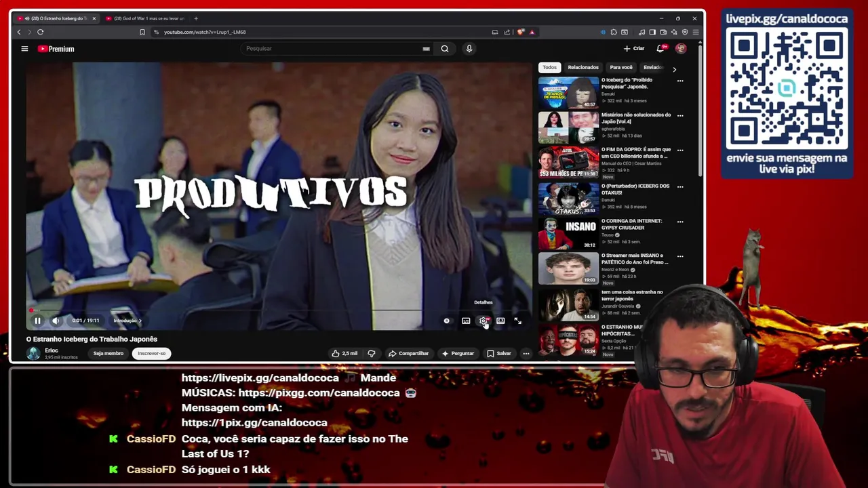868x488 pixels.
Task: Enter fullscreen on the video
Action: [x=517, y=321]
